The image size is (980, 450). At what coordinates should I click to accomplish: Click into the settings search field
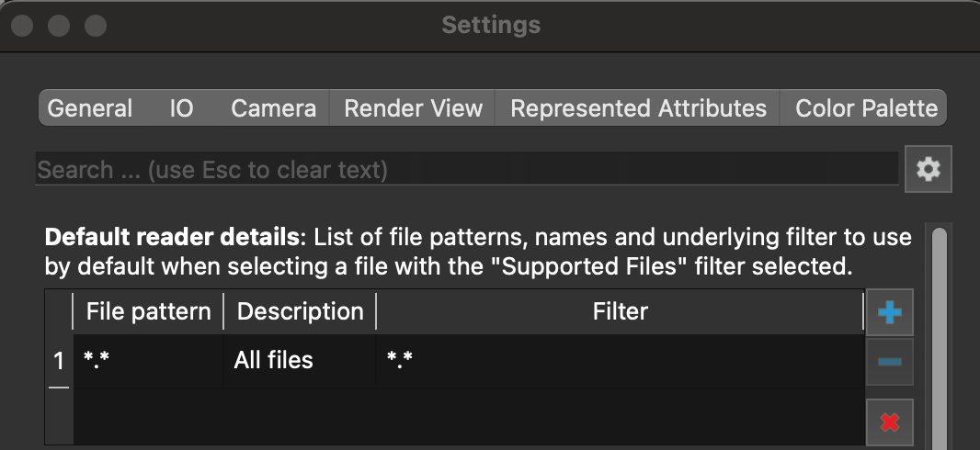pyautogui.click(x=467, y=169)
